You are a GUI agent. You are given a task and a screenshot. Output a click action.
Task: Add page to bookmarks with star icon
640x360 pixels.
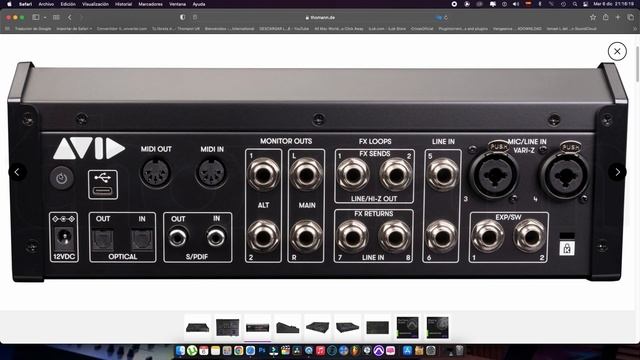point(593,17)
